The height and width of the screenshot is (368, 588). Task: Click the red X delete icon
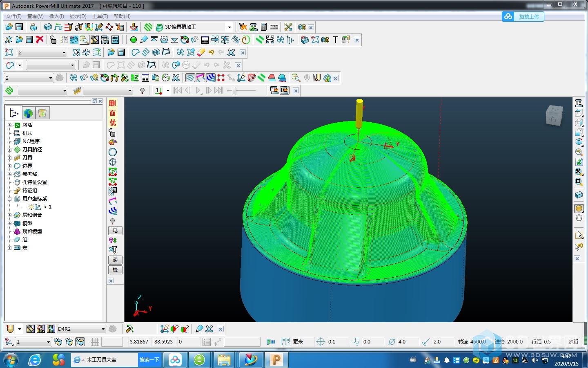pos(40,40)
